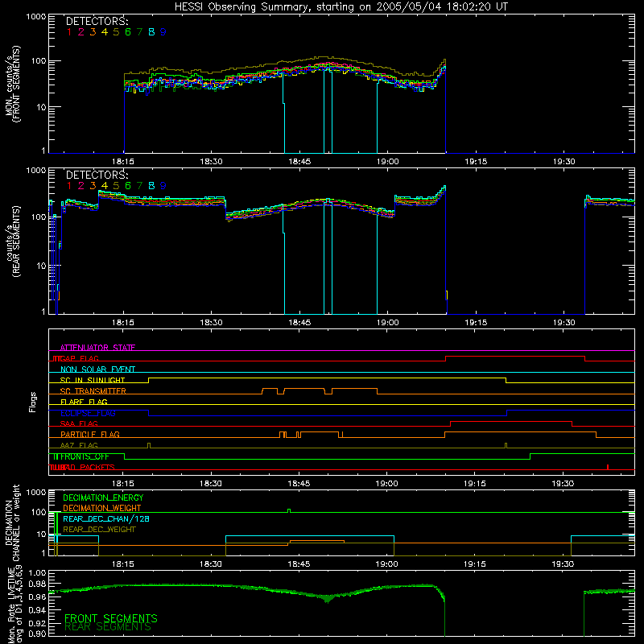Select orange detector 3 in front segments legend
The height and width of the screenshot is (644, 644).
(93, 32)
